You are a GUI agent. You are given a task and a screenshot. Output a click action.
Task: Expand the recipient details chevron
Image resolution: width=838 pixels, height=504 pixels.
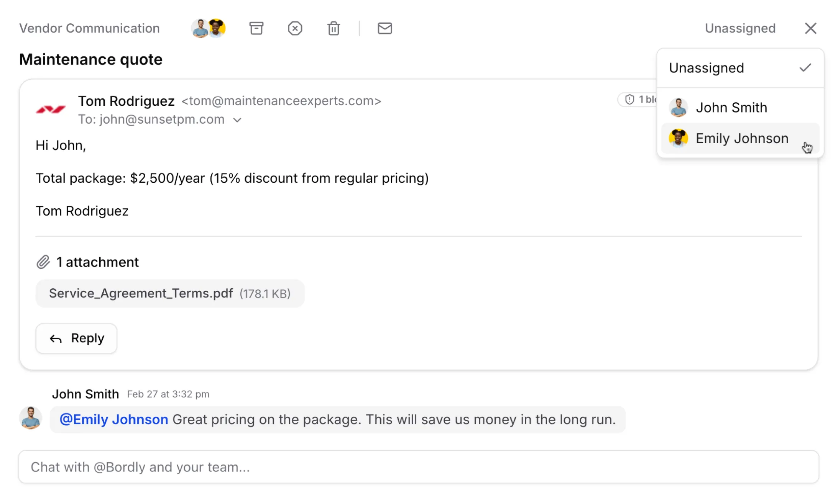[237, 120]
